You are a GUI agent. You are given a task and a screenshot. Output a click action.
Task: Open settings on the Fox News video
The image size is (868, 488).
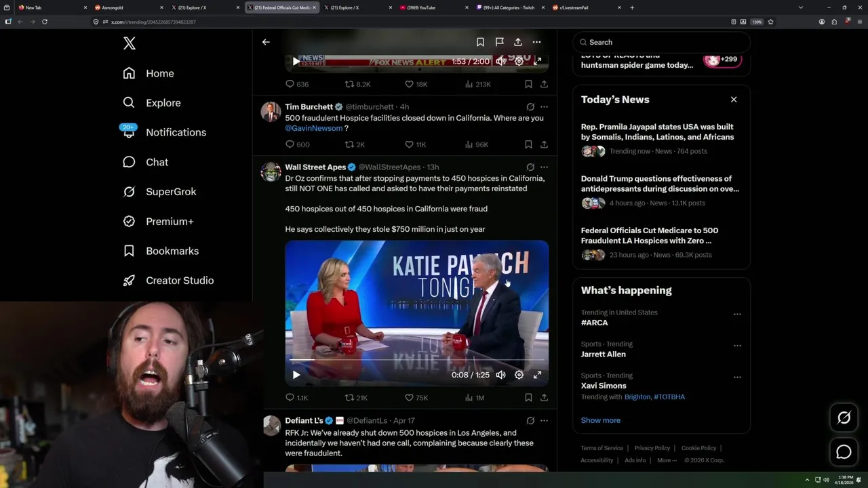point(519,62)
